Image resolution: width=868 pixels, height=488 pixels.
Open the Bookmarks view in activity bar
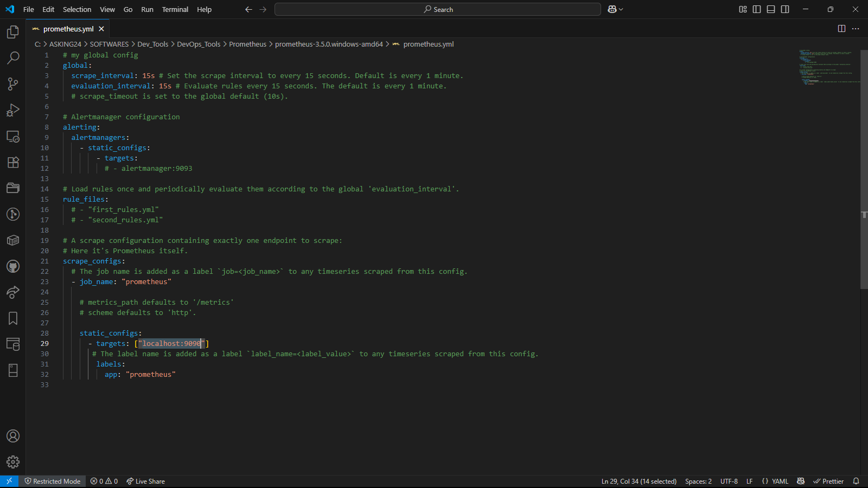(13, 318)
